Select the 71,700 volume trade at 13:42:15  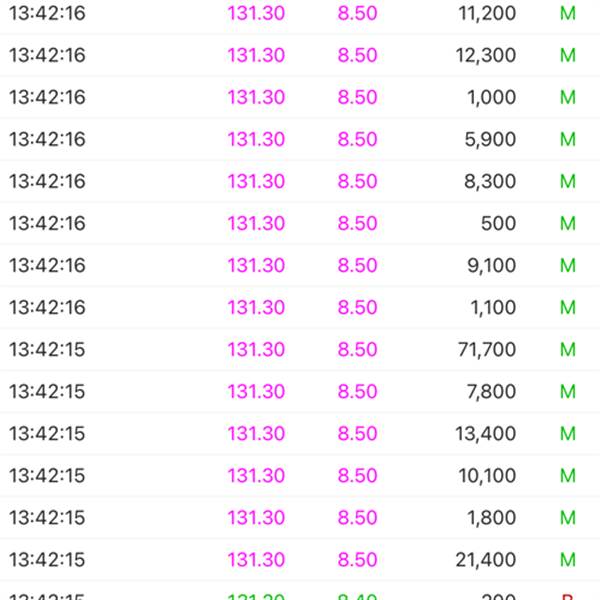coord(300,350)
